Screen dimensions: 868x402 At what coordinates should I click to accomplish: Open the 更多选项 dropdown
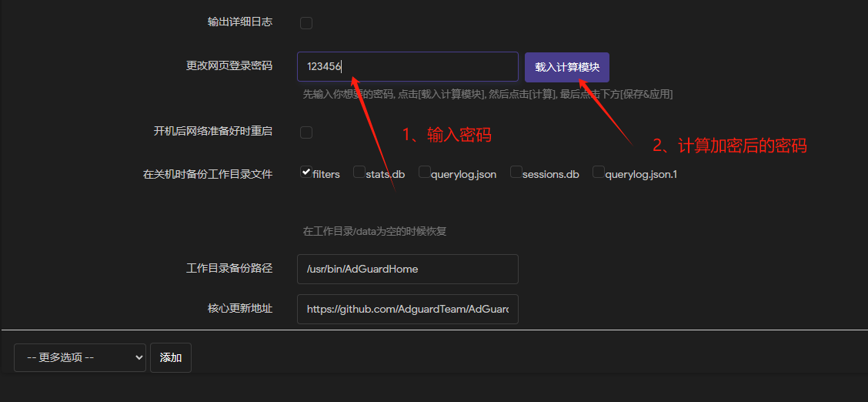80,357
